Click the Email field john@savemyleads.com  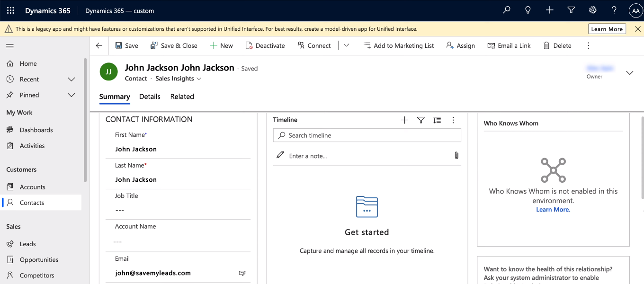153,273
